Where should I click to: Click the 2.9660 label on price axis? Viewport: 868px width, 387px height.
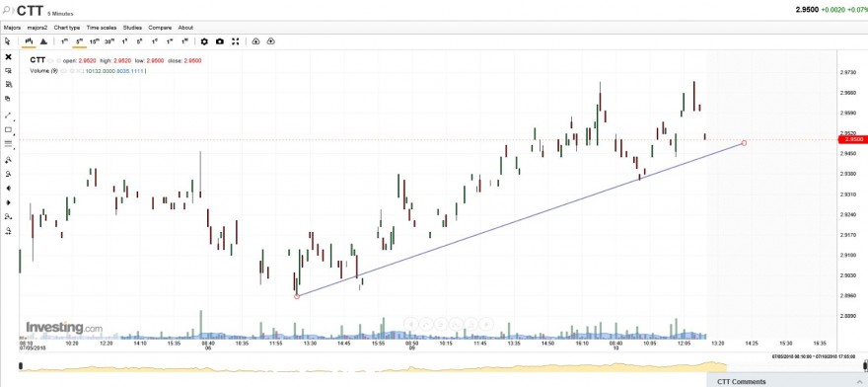[x=848, y=93]
